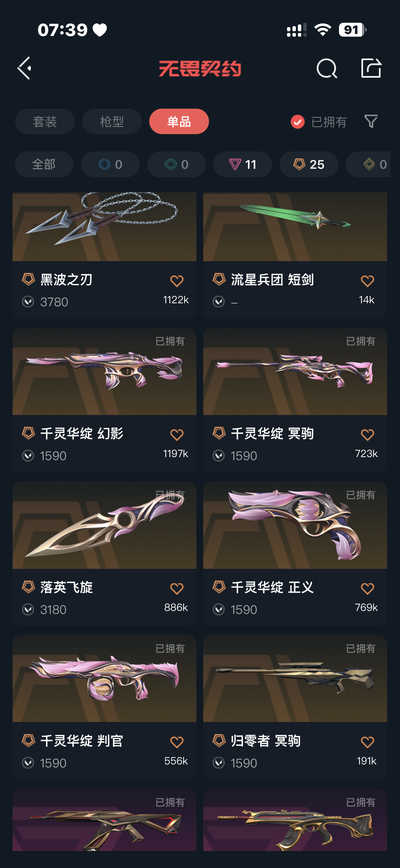Choose the 全部 filter chip

coord(44,164)
